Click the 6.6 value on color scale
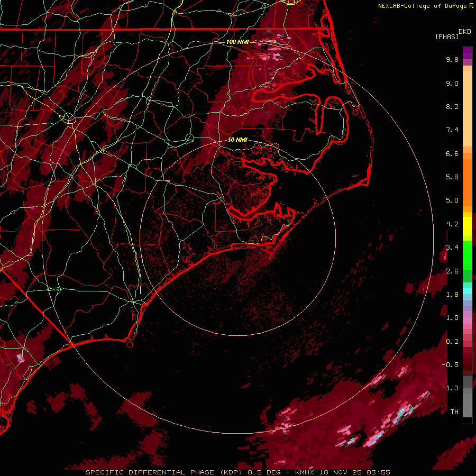The image size is (476, 476). tap(452, 153)
